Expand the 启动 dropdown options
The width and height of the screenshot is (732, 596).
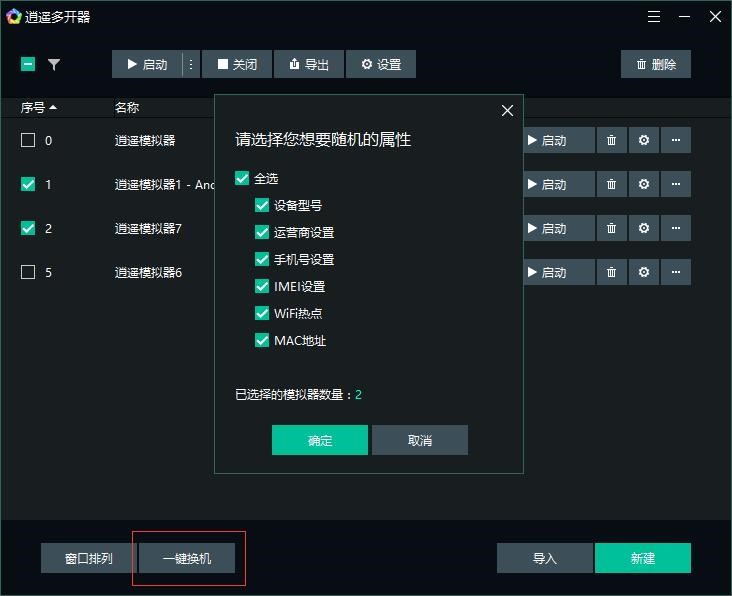[191, 64]
